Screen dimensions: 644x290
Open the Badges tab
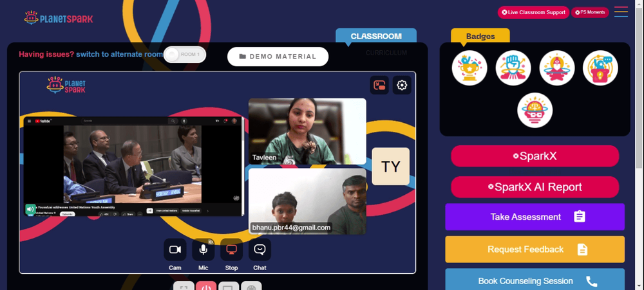click(480, 36)
